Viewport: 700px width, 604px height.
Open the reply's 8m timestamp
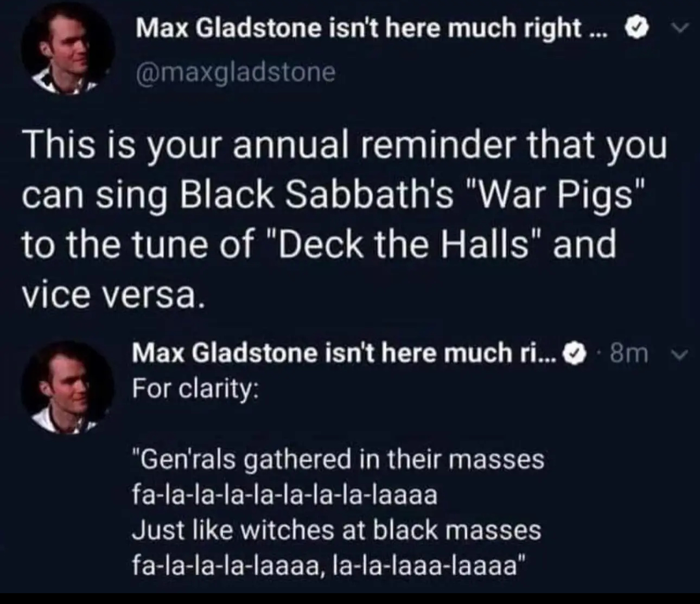(629, 354)
